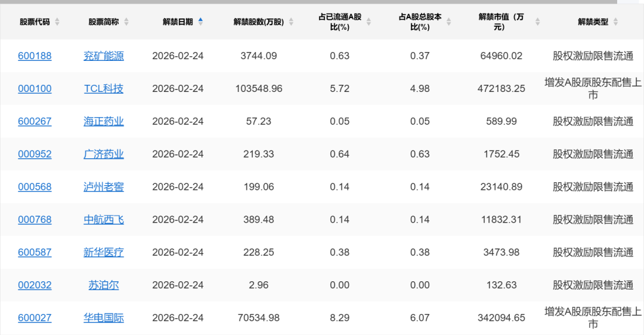Open stock code 600188 link

35,56
